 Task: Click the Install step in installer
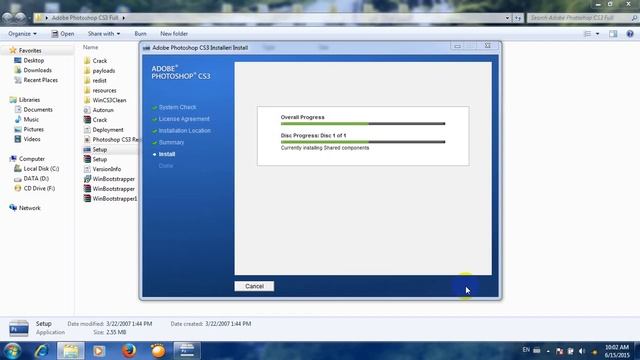[x=167, y=154]
